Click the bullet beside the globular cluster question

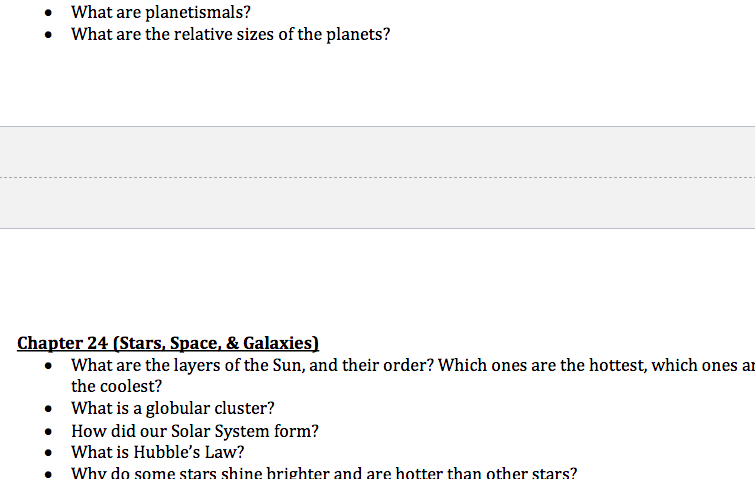click(48, 409)
